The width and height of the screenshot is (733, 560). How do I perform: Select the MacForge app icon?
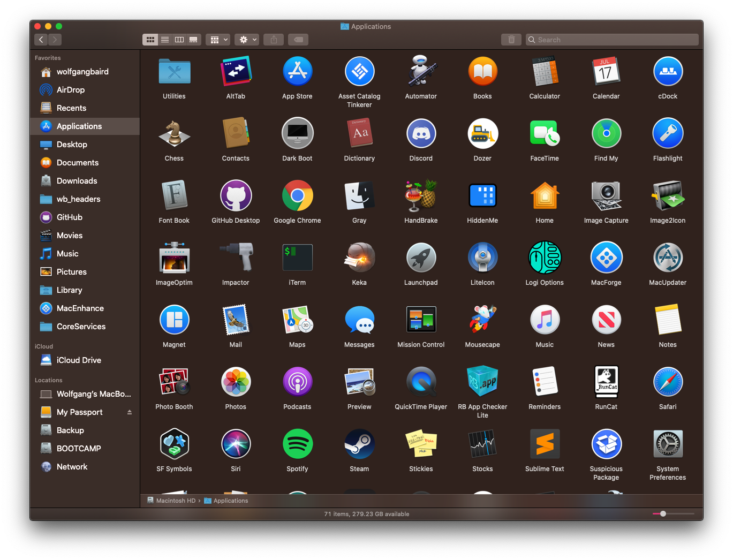click(x=606, y=258)
